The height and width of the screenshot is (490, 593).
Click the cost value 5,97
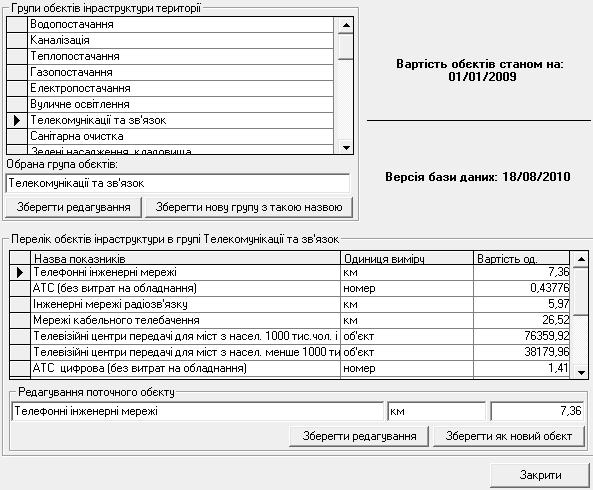[559, 304]
